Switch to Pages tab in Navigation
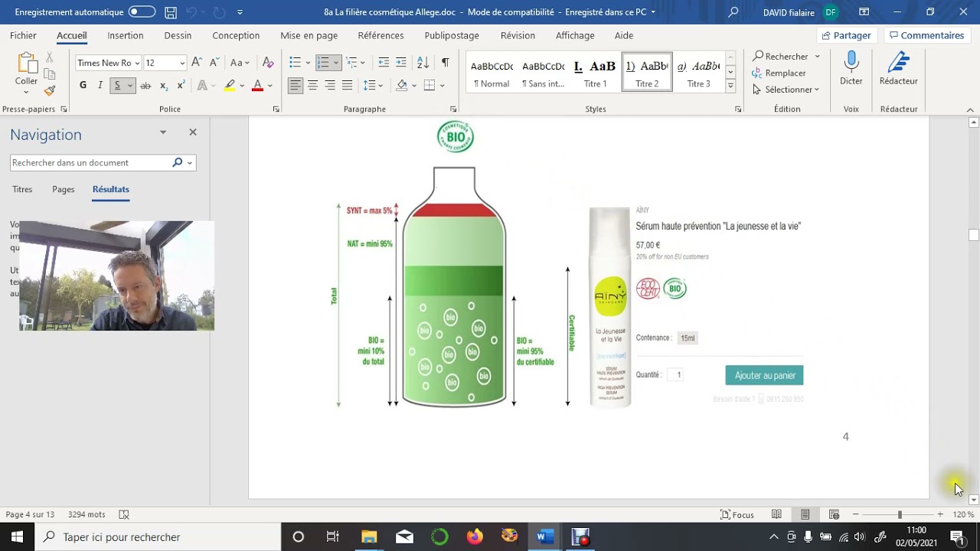The width and height of the screenshot is (980, 551). click(x=63, y=189)
